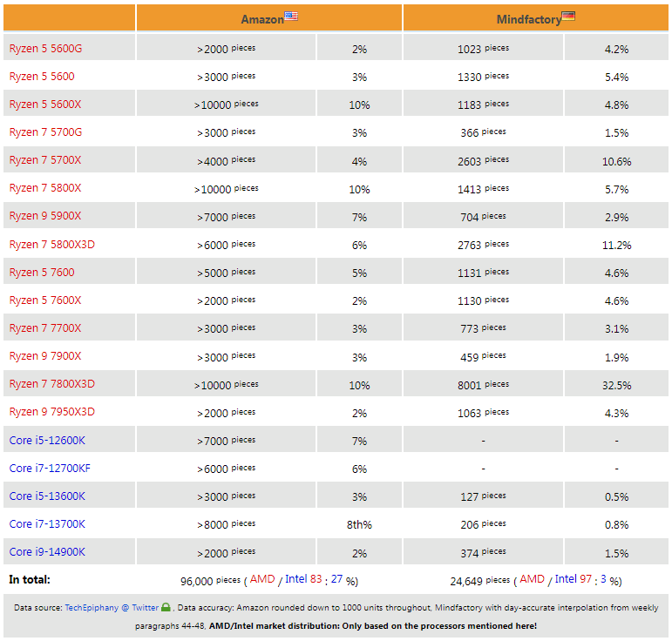Select the Ryzen 5 5600 row label
Image resolution: width=672 pixels, height=641 pixels.
pos(42,77)
